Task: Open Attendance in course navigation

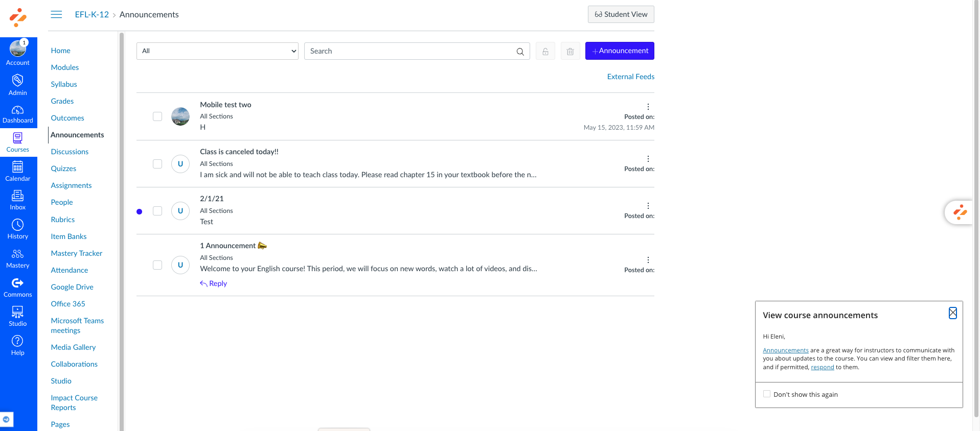Action: 70,270
